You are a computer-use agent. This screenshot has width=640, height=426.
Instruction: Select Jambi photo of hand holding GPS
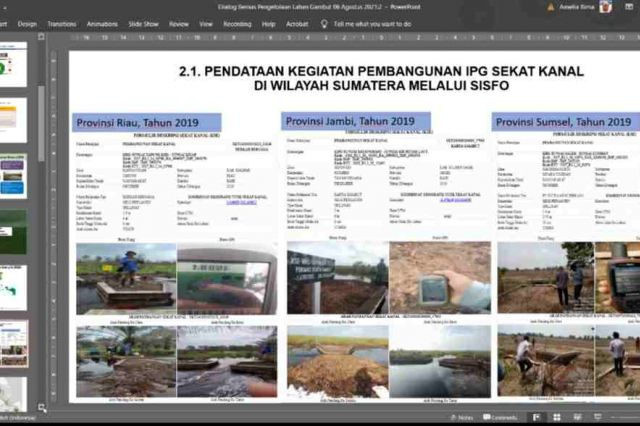[440, 277]
